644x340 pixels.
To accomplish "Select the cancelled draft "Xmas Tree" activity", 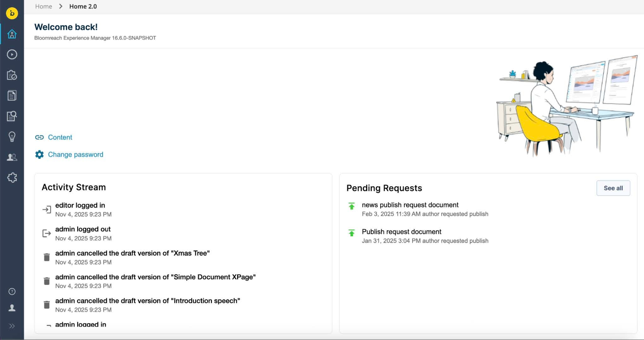I will 132,253.
